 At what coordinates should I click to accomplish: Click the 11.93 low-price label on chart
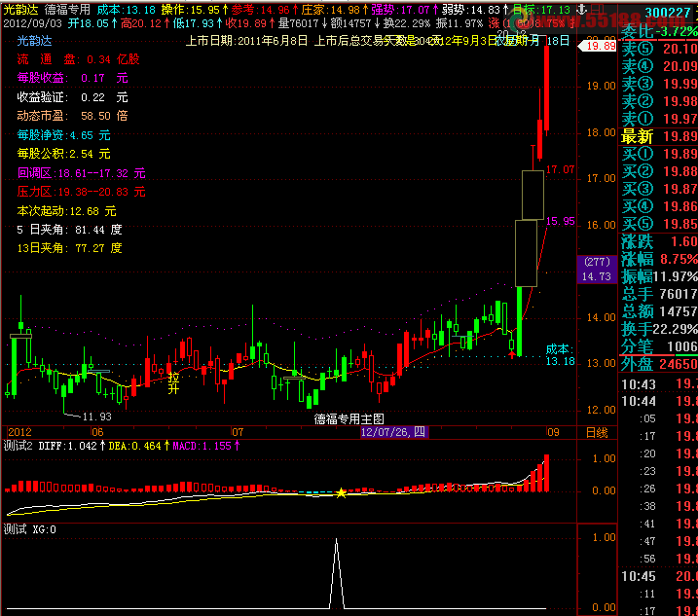[96, 417]
